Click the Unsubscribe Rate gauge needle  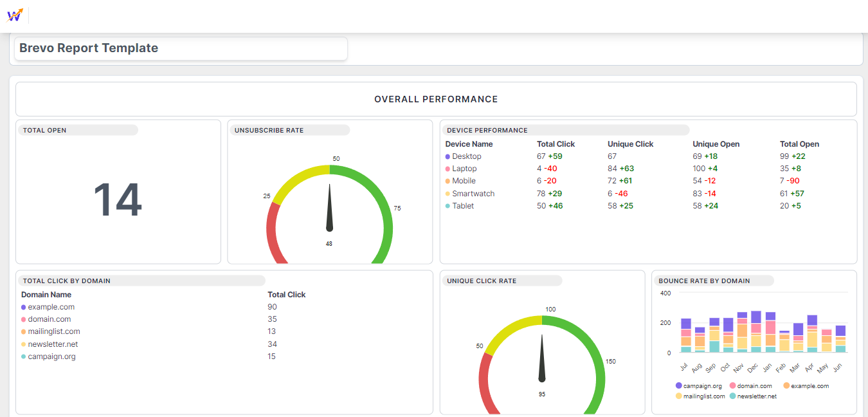click(x=330, y=209)
